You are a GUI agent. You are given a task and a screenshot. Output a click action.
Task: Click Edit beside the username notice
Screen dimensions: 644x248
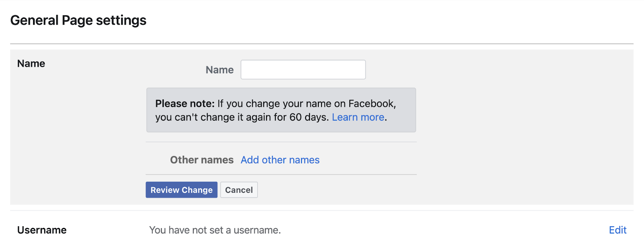[x=617, y=230]
